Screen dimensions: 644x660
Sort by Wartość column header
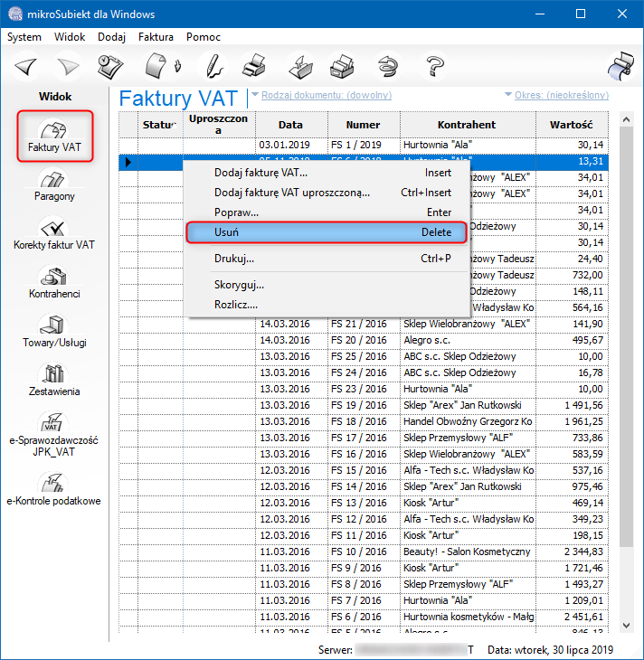pos(570,125)
